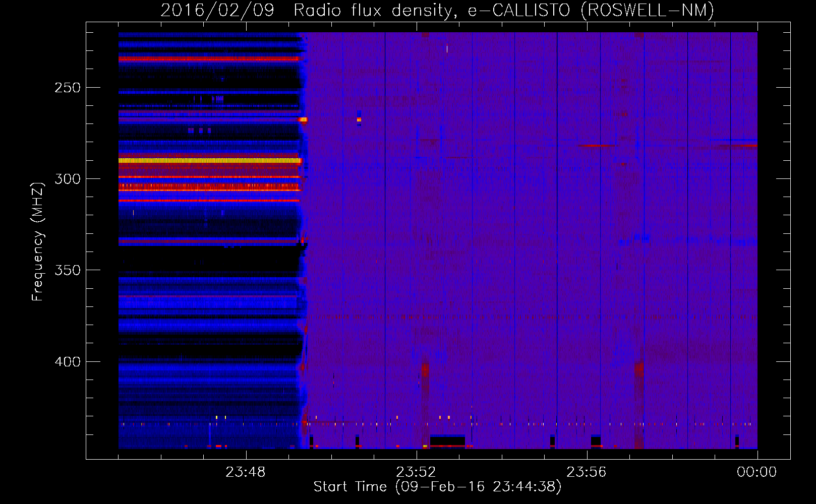This screenshot has width=816, height=504.
Task: Click the bright yellow band near 290 MHz
Action: [209, 161]
